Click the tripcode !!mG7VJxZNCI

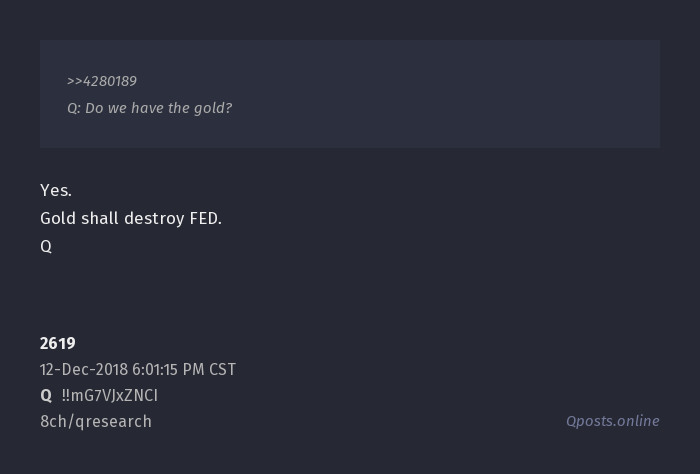pos(109,395)
